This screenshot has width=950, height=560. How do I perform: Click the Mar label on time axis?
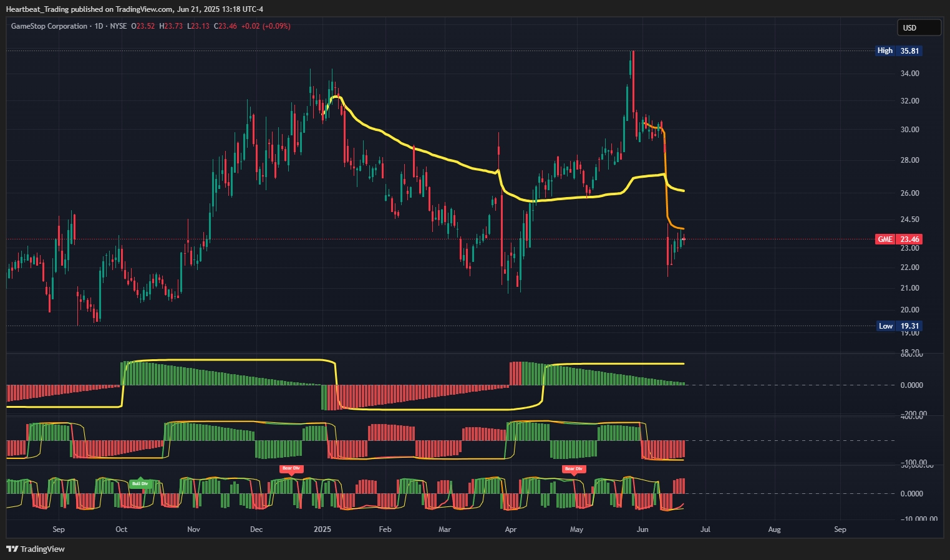(445, 529)
